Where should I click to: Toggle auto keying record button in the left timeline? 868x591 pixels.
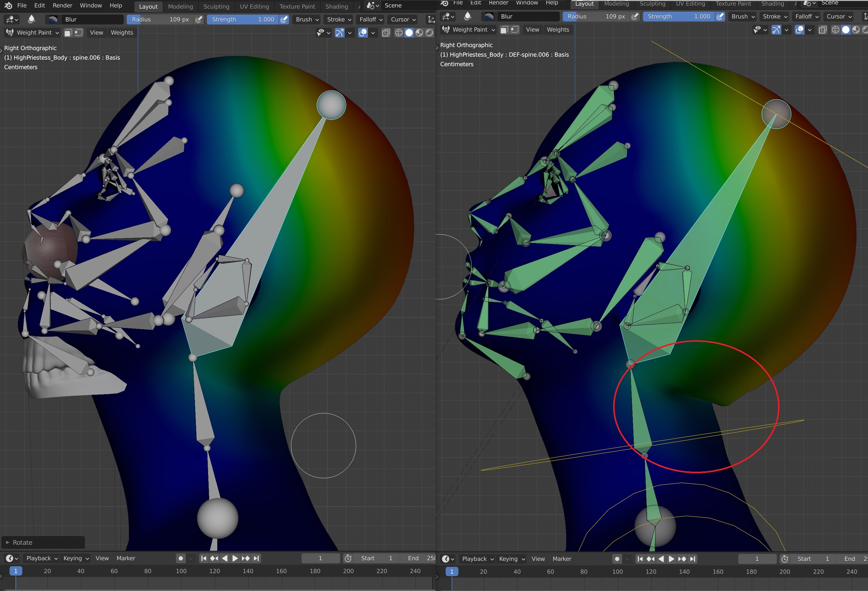181,558
